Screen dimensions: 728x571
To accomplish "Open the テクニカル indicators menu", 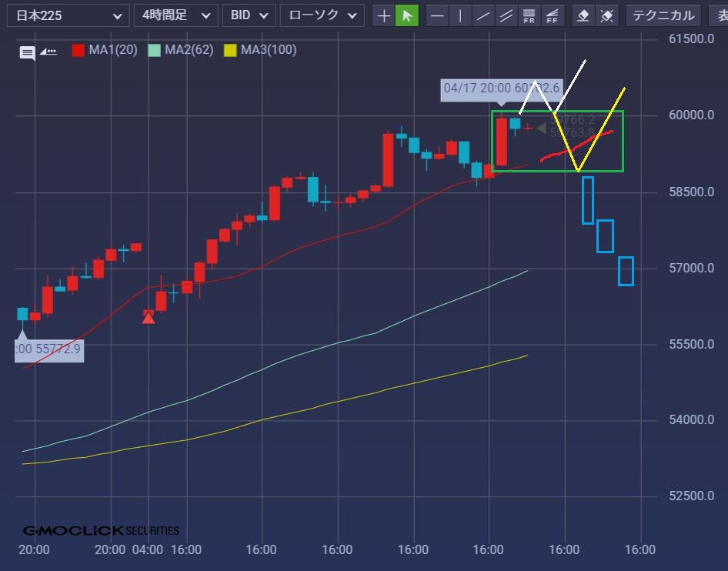I will (663, 15).
